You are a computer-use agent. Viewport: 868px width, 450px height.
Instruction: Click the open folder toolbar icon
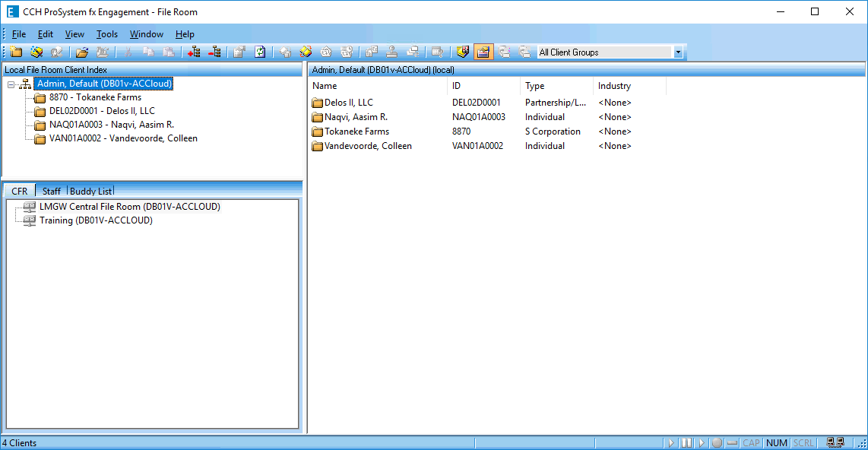tap(82, 52)
